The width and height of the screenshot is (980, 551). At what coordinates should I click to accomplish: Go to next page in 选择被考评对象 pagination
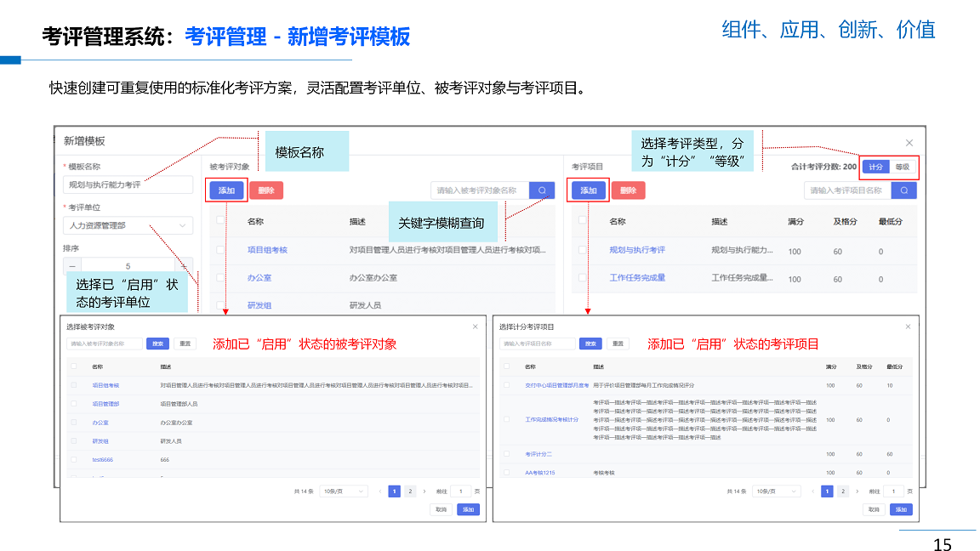pos(424,491)
